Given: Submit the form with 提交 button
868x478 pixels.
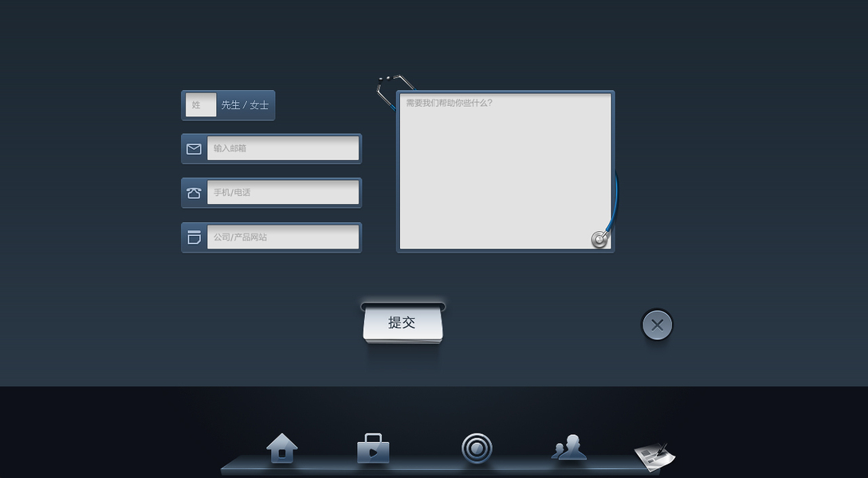Looking at the screenshot, I should click(x=403, y=325).
